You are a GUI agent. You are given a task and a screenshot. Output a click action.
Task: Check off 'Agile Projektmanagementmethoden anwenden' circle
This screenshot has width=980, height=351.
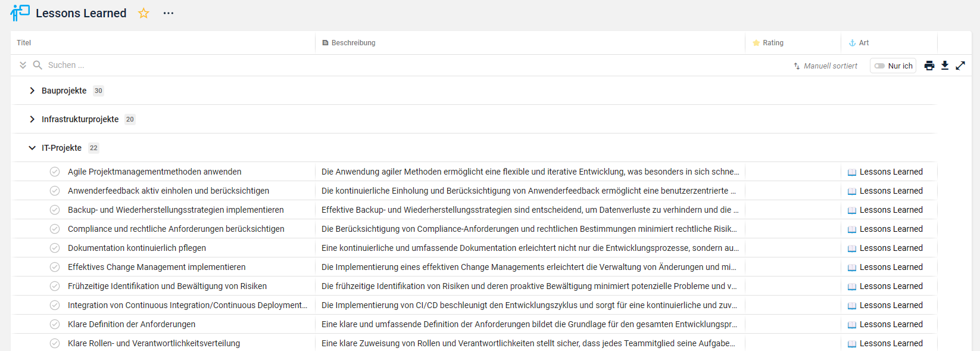[55, 172]
